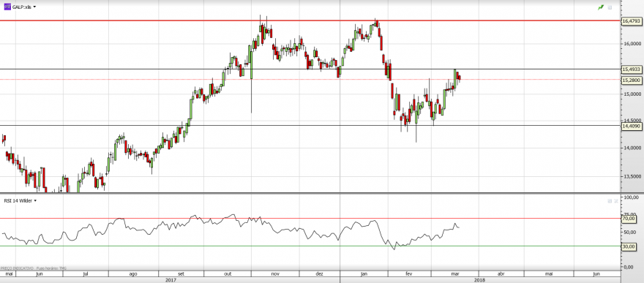The height and width of the screenshot is (283, 644).
Task: Close the RSI indicator panel
Action: pos(615,200)
